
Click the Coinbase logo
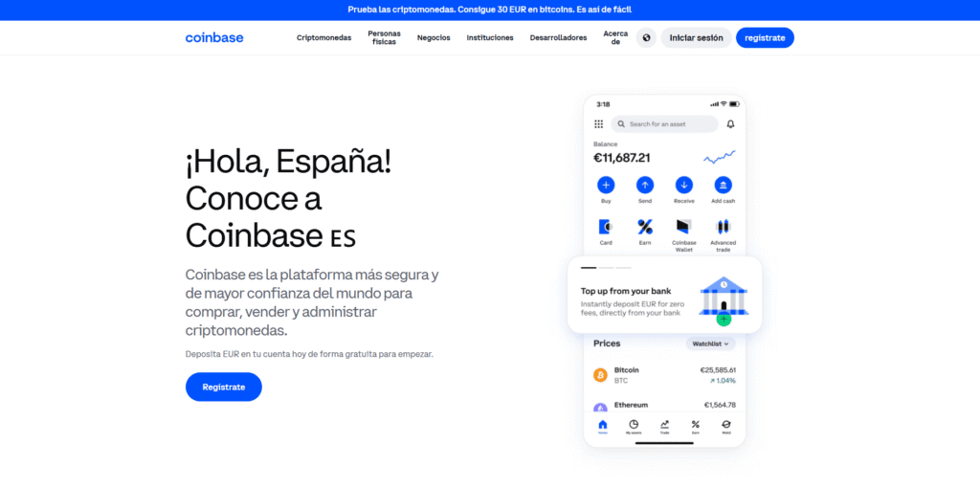point(214,38)
